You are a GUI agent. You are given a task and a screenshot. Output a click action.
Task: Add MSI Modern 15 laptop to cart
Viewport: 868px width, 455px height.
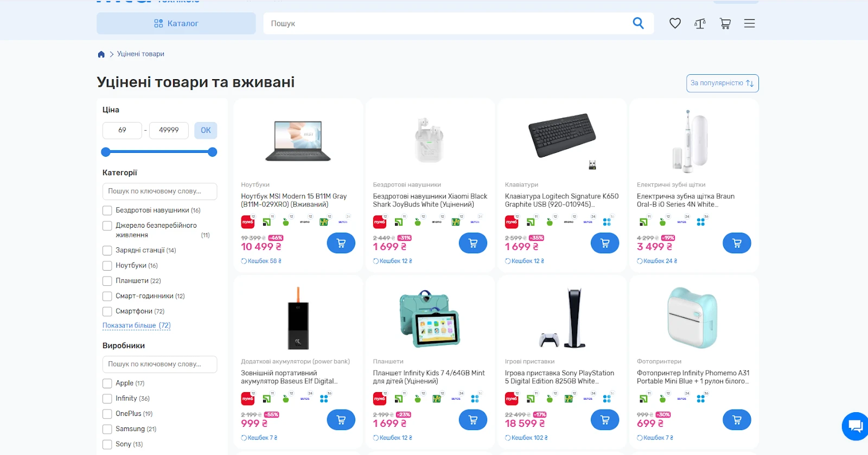coord(341,243)
